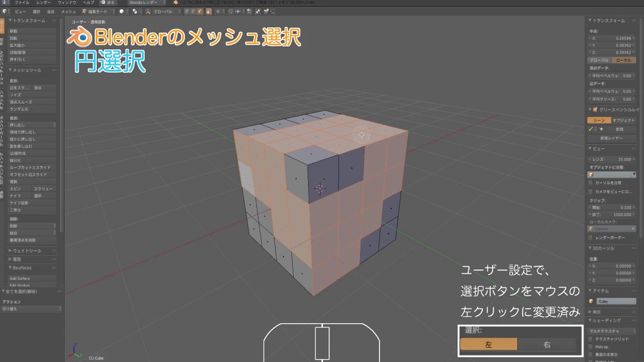Toggle the 3D manipulator axes icon
The height and width of the screenshot is (362, 644).
(148, 11)
